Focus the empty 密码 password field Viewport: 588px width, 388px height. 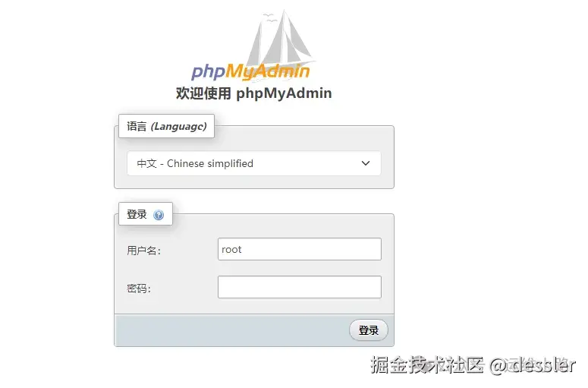coord(300,287)
